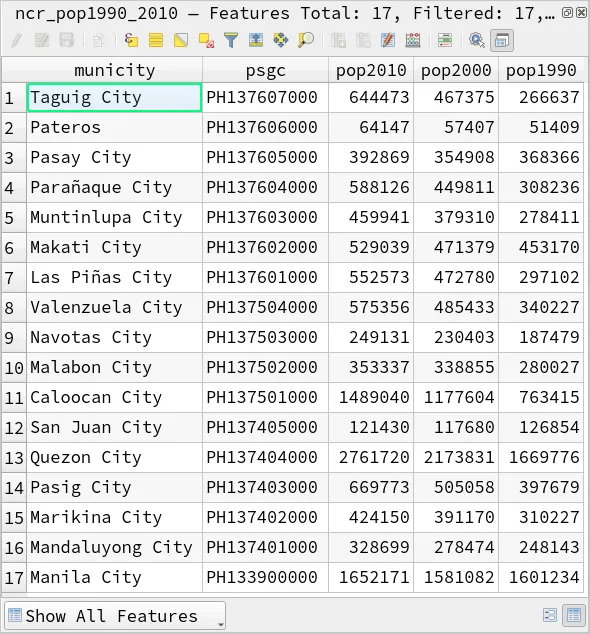
Task: Click psgc value PH137501000
Action: (x=265, y=397)
